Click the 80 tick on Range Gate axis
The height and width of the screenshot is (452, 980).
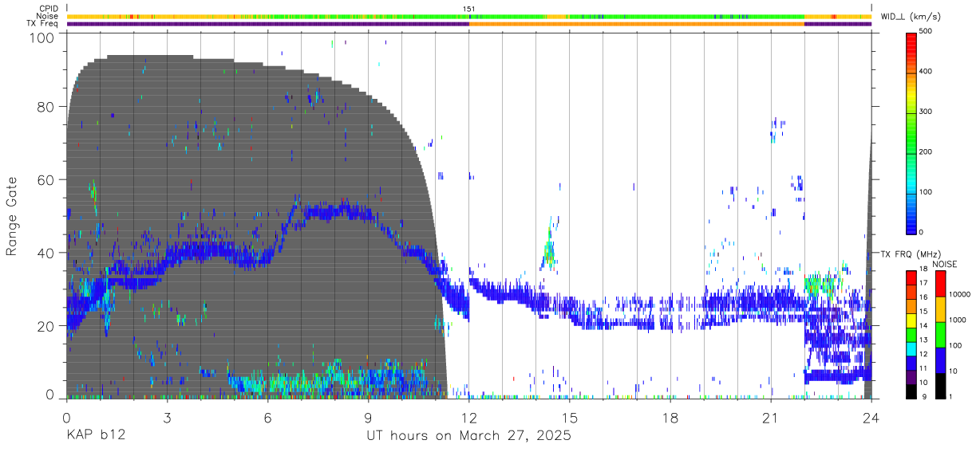point(45,107)
